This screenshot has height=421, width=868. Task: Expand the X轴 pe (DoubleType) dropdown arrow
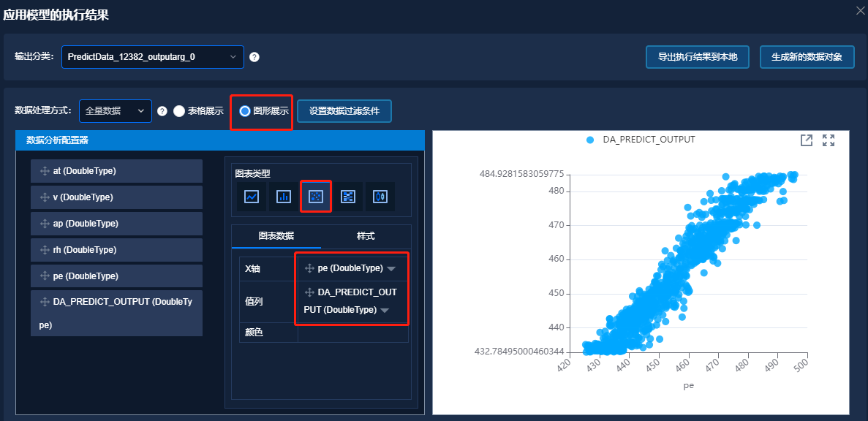tap(391, 269)
